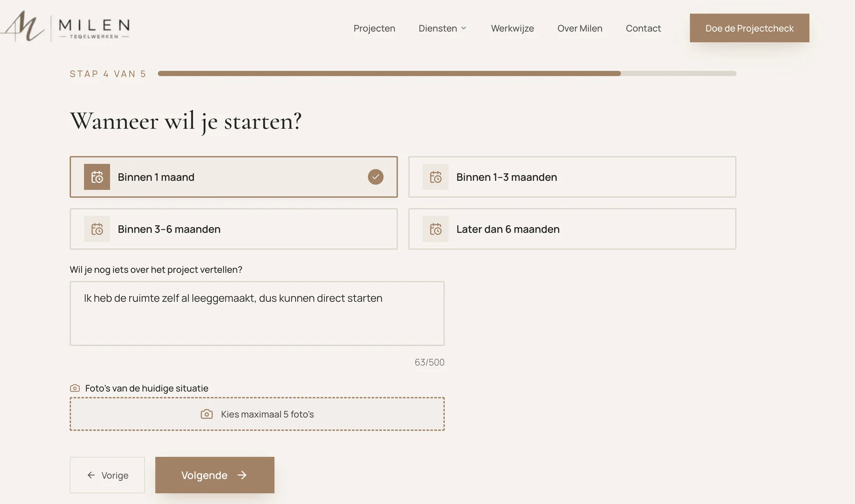The width and height of the screenshot is (855, 504).
Task: Click the STAP 4 VAN 5 label
Action: click(x=108, y=74)
